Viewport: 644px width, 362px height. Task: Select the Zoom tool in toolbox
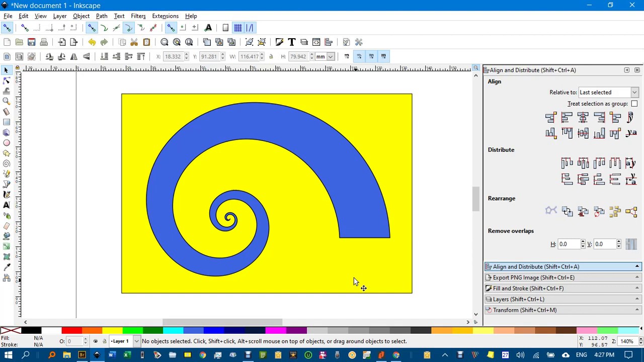tap(7, 101)
